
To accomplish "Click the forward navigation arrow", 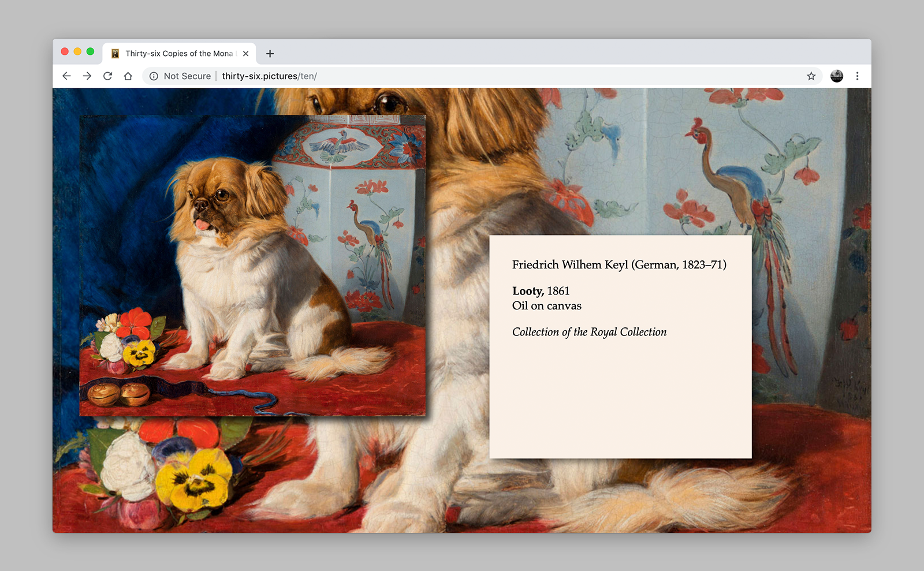I will point(87,76).
